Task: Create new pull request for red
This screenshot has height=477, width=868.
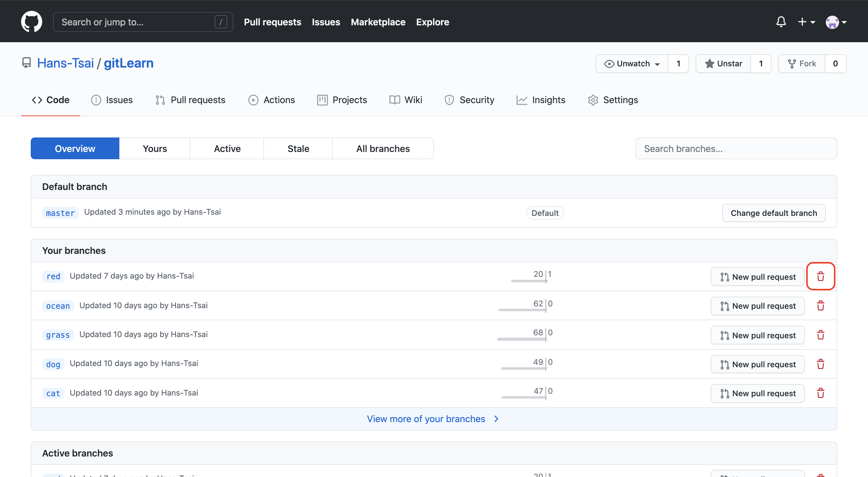Action: 757,277
